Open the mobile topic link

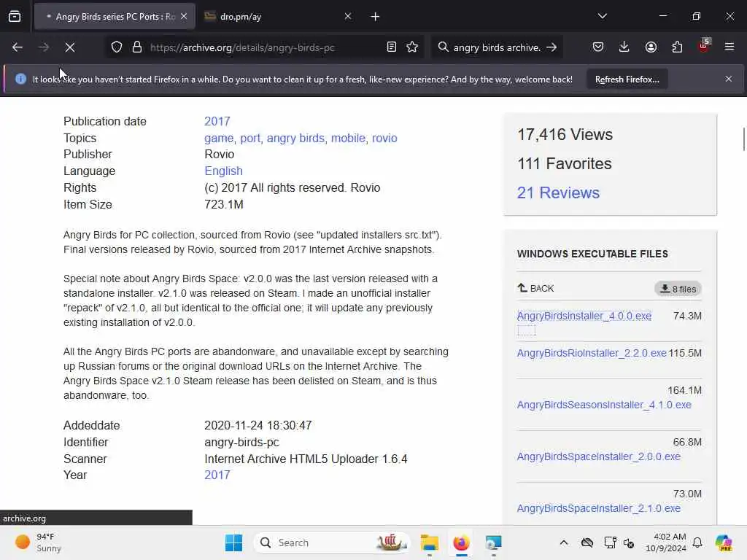click(348, 138)
